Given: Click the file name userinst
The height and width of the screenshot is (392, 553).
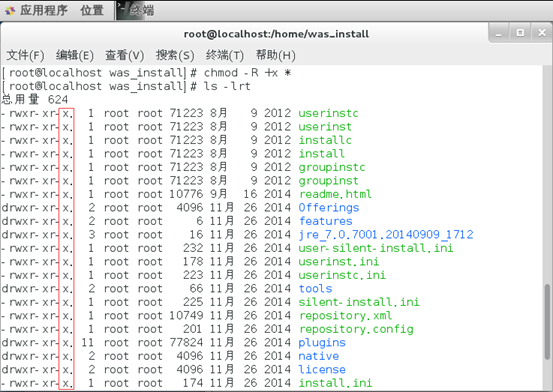Looking at the screenshot, I should (x=325, y=127).
